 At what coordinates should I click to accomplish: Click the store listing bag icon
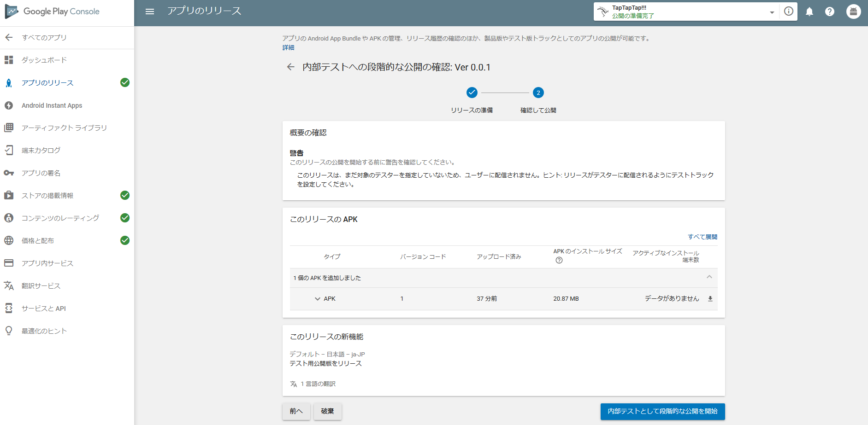[9, 195]
